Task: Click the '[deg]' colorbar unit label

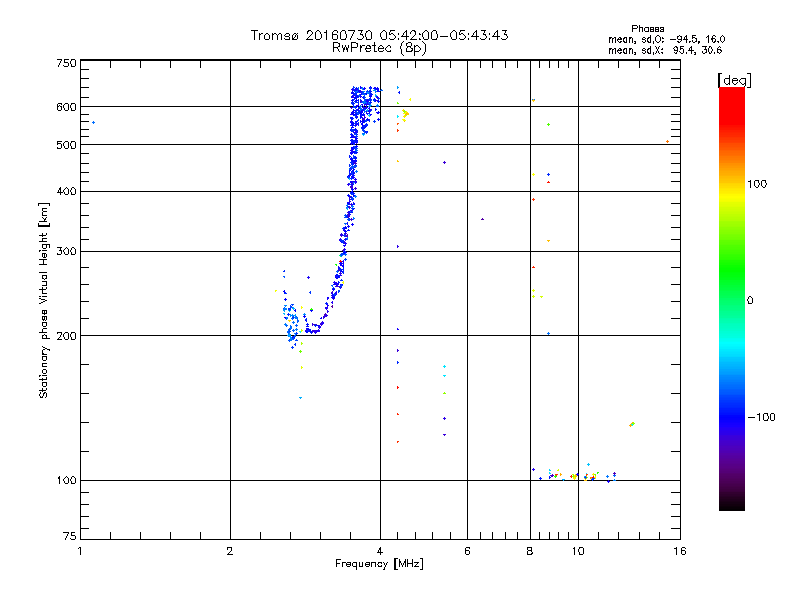Action: pos(734,80)
